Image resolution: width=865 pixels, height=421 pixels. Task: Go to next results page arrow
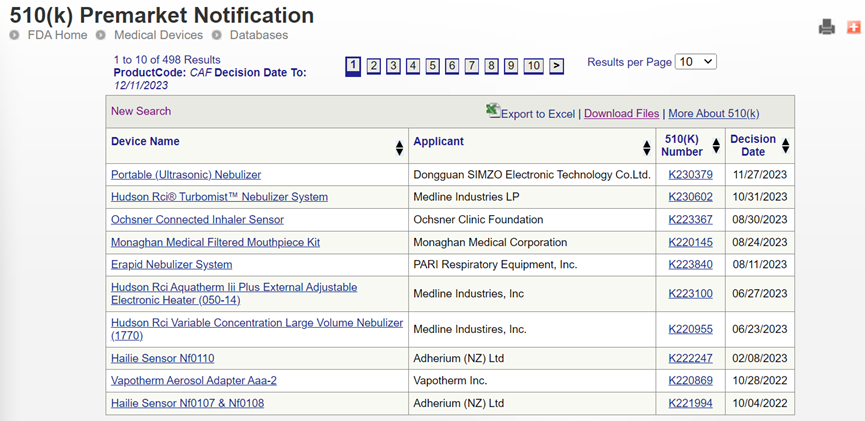coord(556,66)
